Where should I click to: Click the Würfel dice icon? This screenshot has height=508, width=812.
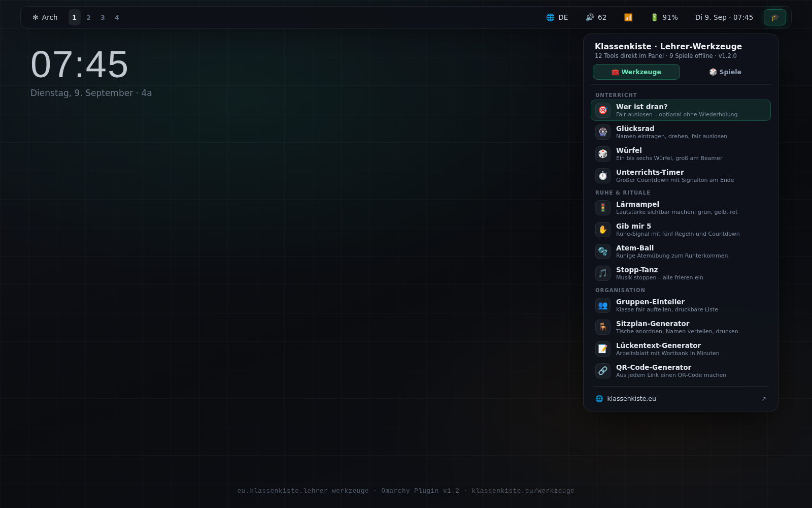pos(603,154)
